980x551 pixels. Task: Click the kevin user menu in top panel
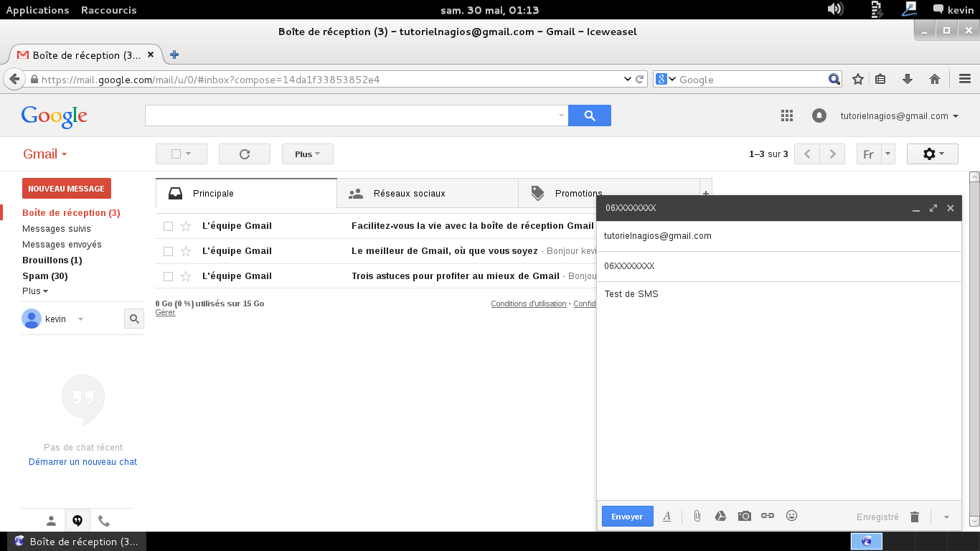click(x=953, y=10)
